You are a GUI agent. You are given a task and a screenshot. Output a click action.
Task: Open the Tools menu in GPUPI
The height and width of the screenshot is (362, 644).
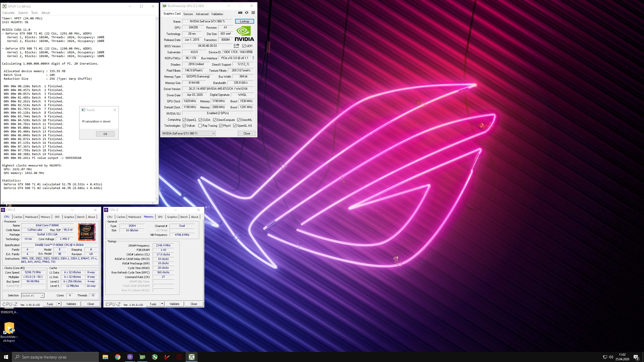coord(34,13)
